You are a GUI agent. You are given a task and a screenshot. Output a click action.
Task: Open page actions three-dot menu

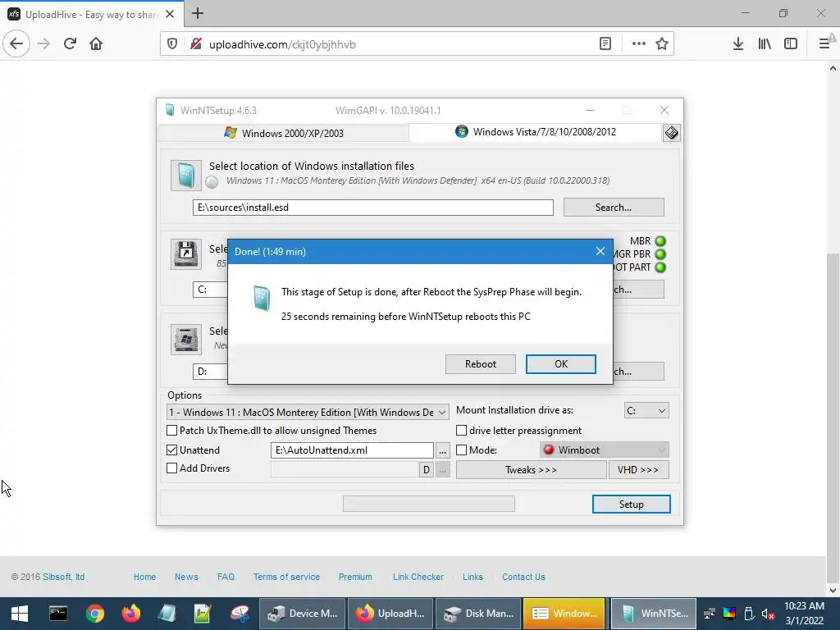[638, 44]
